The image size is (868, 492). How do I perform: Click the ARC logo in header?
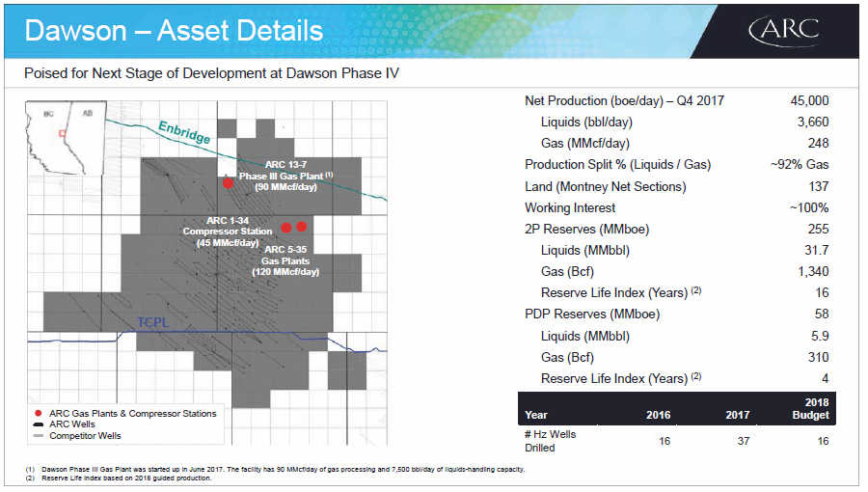pos(784,31)
